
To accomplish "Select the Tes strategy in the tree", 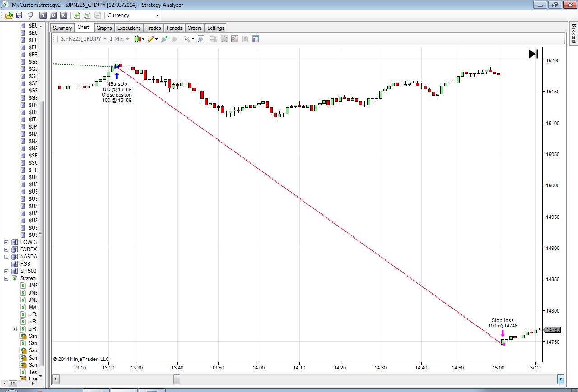I will [x=33, y=372].
